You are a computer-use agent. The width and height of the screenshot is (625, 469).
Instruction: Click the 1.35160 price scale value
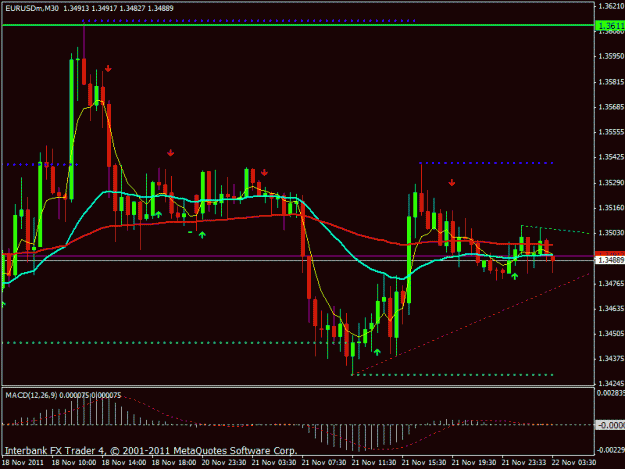(x=611, y=208)
